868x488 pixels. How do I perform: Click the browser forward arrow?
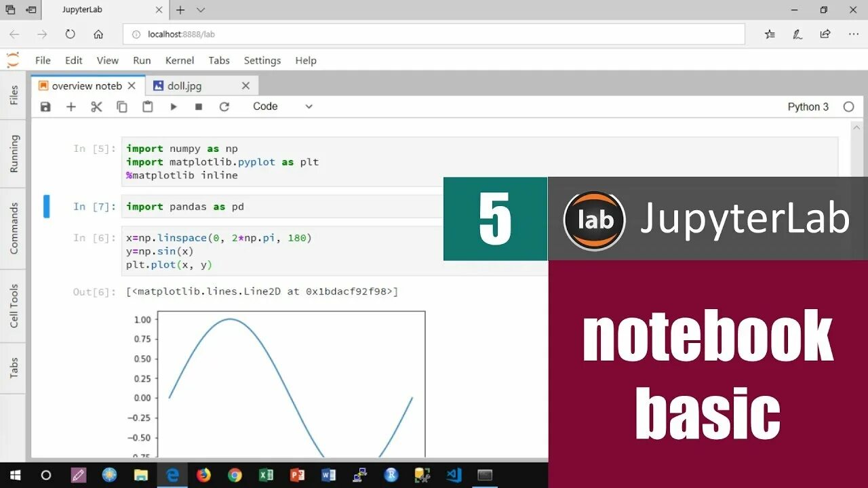(42, 34)
